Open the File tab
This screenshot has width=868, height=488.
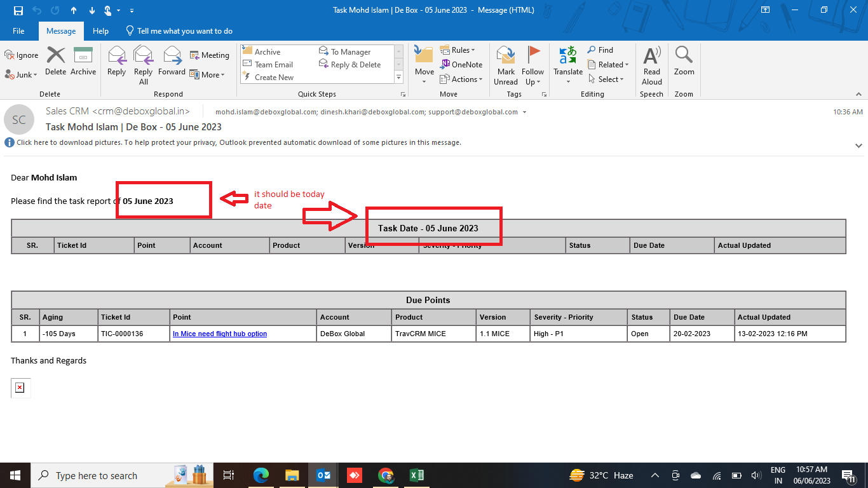click(18, 30)
